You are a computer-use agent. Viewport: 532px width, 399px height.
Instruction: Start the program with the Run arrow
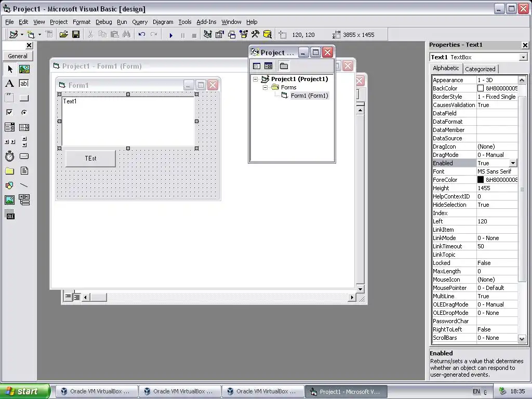171,35
